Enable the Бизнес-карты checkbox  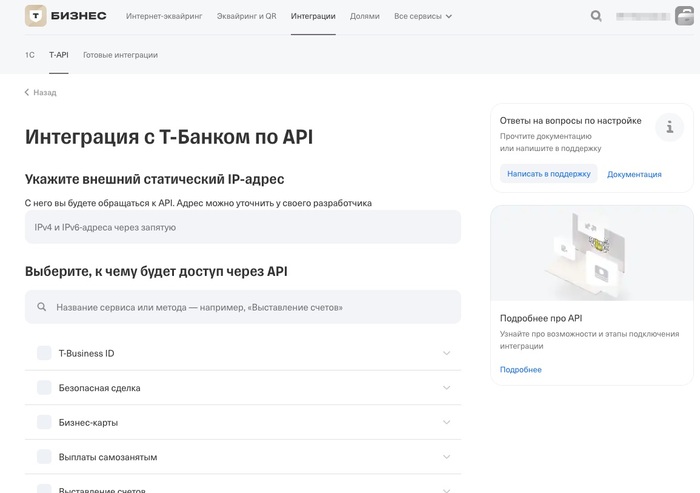(44, 422)
